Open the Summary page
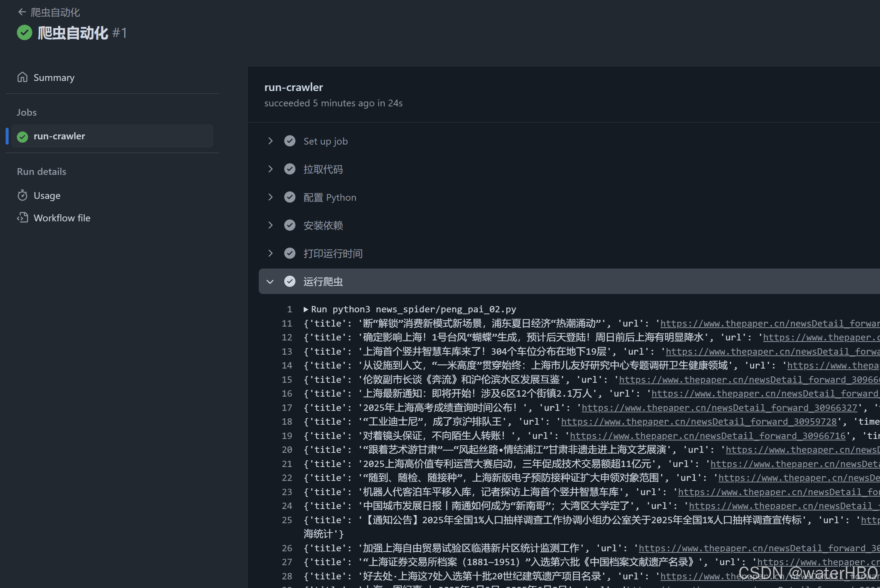This screenshot has height=588, width=880. pyautogui.click(x=54, y=78)
